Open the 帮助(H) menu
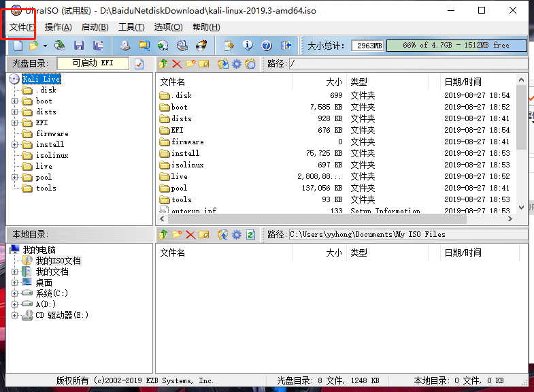This screenshot has width=534, height=392. (206, 27)
